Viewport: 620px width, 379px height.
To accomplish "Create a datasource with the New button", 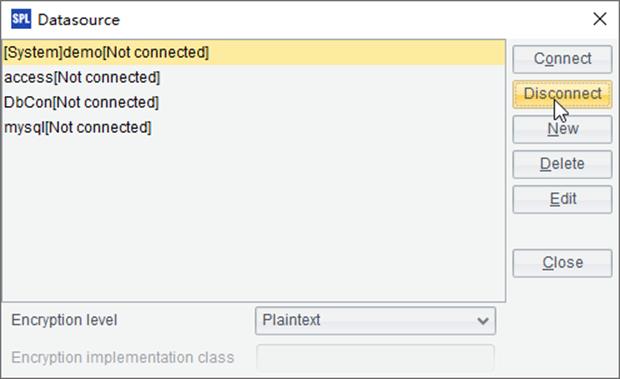I will (562, 129).
